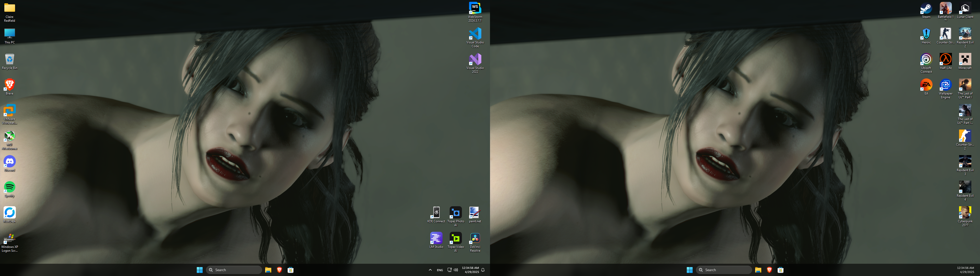
Task: Open Start menu on the left monitor taskbar
Action: (199, 270)
